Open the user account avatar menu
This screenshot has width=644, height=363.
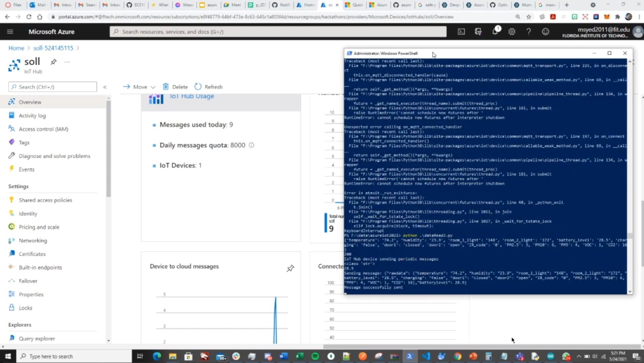[638, 32]
